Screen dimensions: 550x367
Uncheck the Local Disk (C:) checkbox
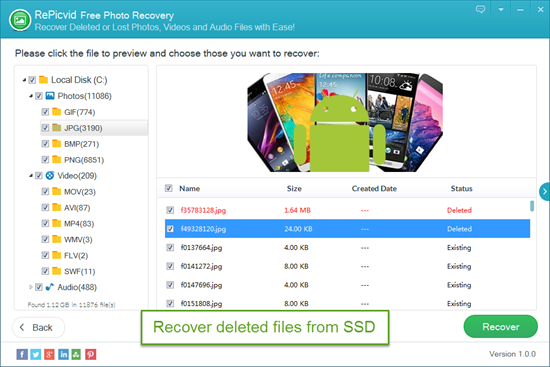(x=32, y=80)
